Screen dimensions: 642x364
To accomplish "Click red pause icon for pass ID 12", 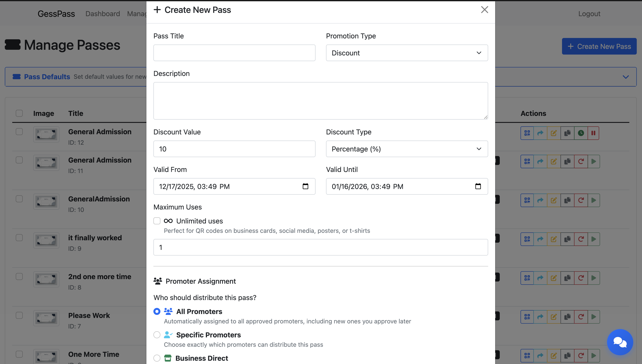I will 593,133.
